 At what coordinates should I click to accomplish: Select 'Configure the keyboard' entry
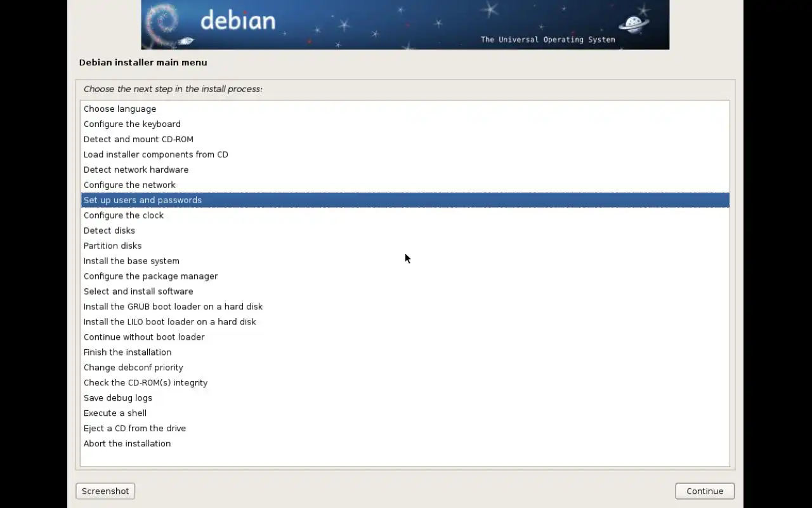pyautogui.click(x=405, y=124)
